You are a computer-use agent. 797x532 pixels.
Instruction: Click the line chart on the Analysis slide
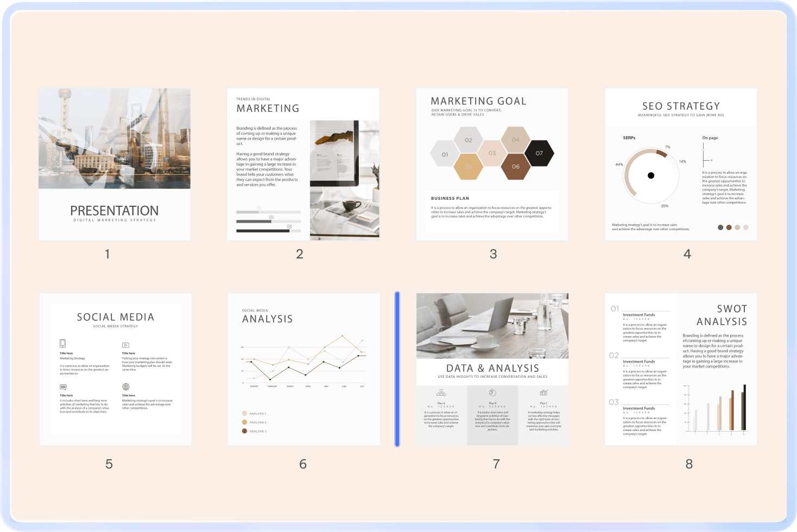pyautogui.click(x=304, y=361)
